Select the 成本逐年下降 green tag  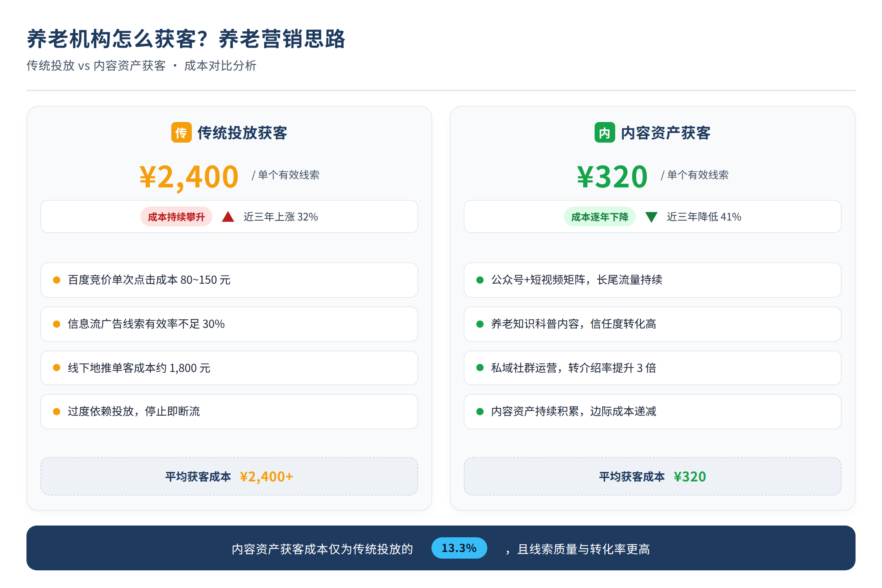tap(600, 217)
